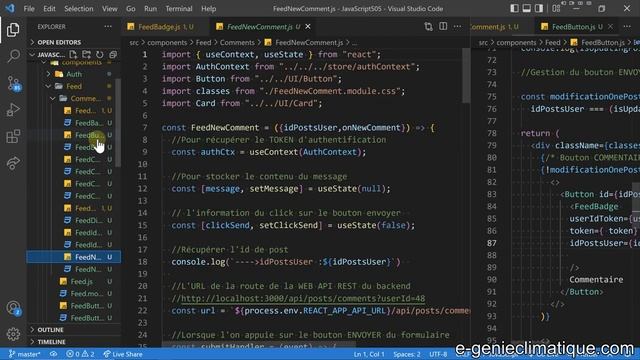Open the Explorer view in activity bar

[x=13, y=30]
